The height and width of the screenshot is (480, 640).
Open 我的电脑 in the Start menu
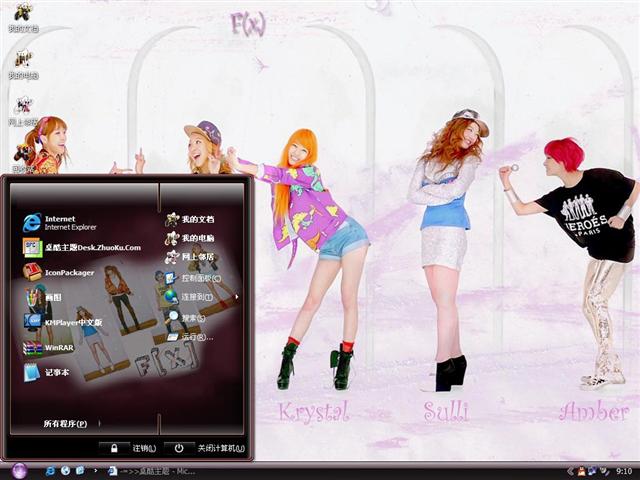click(190, 238)
